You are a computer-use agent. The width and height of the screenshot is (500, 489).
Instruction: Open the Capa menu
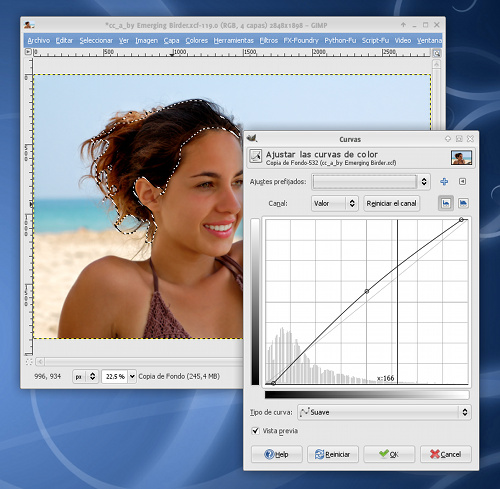[171, 41]
